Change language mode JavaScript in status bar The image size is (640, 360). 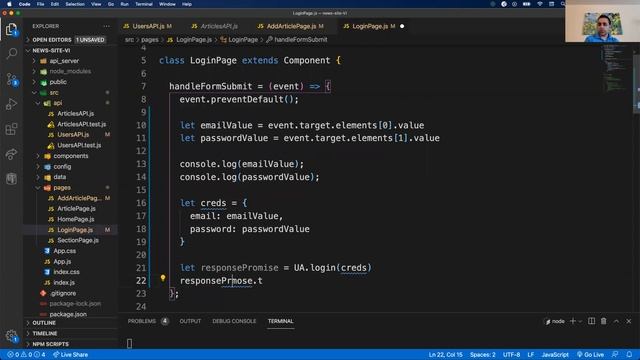[555, 355]
